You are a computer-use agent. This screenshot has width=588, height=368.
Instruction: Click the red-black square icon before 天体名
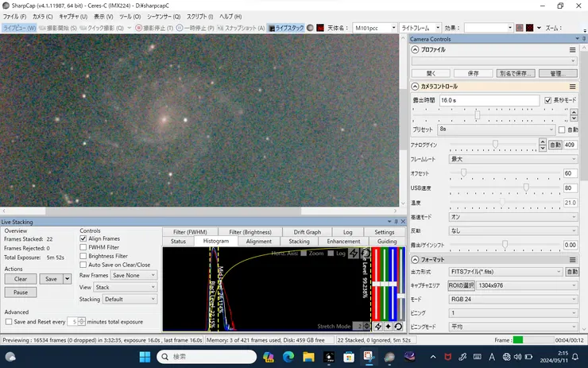pyautogui.click(x=320, y=28)
